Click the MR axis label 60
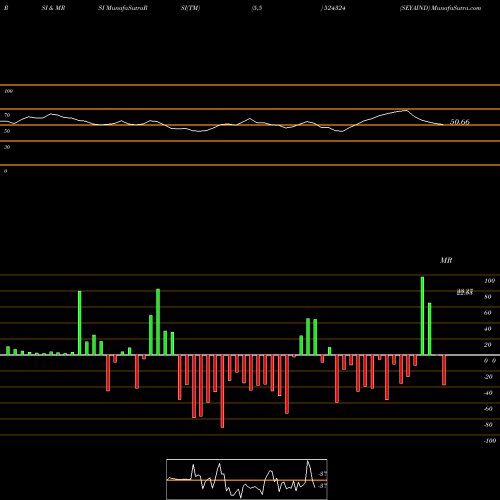 488,313
